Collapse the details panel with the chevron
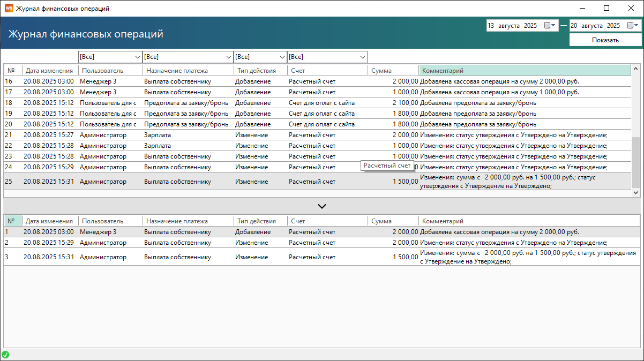644x361 pixels. coord(322,206)
